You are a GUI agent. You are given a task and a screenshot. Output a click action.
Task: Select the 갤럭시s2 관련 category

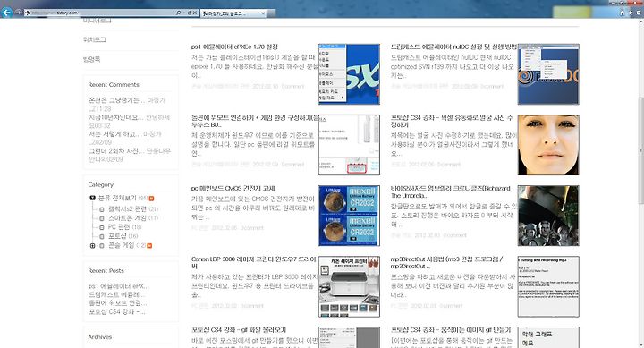pos(127,209)
